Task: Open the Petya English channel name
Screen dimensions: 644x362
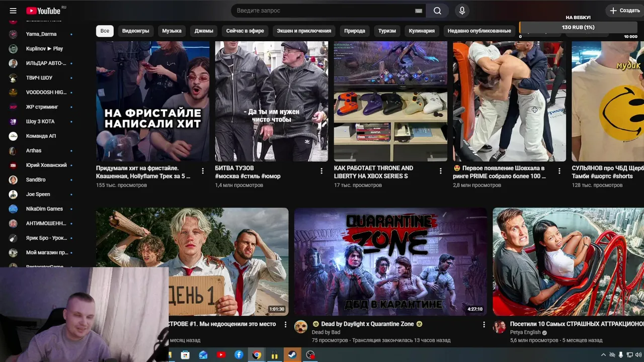Action: click(x=525, y=332)
